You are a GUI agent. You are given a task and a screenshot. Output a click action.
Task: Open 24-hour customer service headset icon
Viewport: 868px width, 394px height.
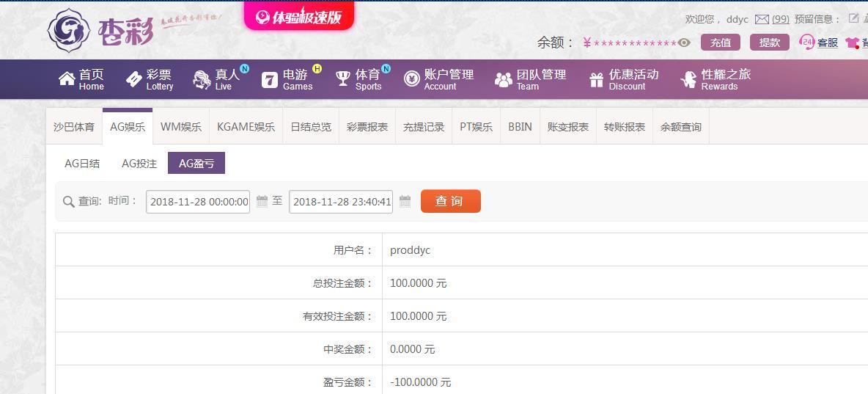point(807,43)
